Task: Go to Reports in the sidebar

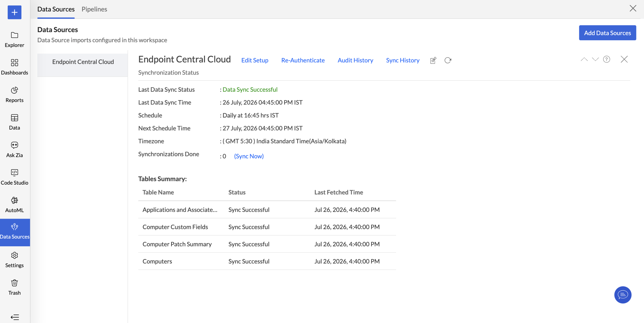Action: (15, 95)
